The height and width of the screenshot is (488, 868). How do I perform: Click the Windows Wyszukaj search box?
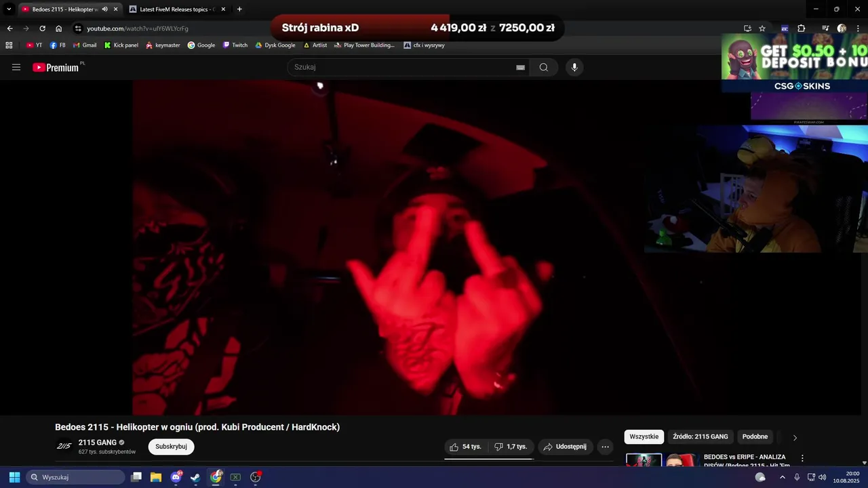[76, 477]
